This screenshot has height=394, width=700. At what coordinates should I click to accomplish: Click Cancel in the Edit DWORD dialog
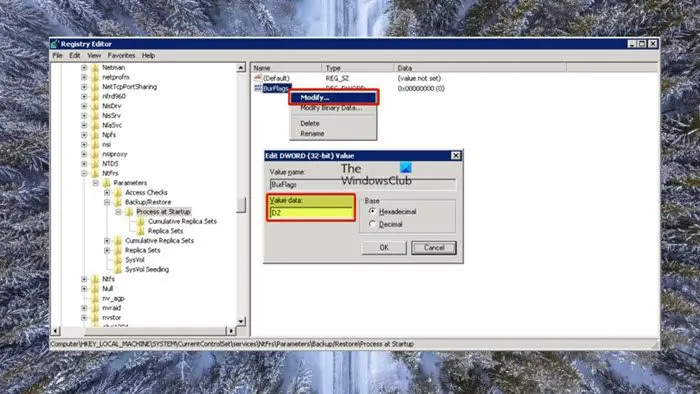coord(434,248)
